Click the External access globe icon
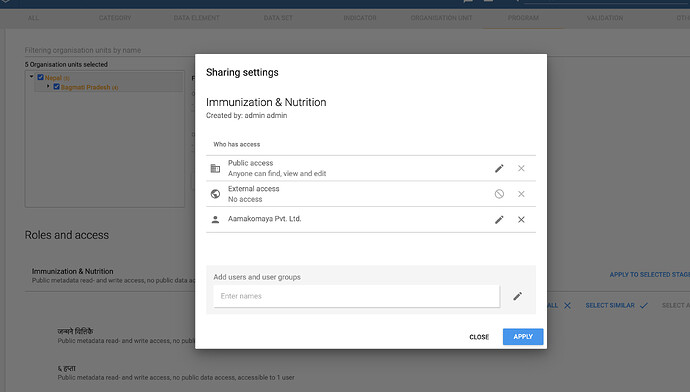690x392 pixels. (x=215, y=194)
